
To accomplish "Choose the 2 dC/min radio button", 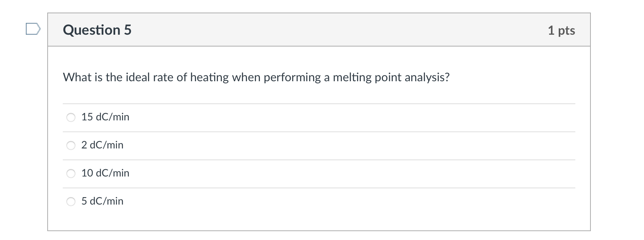I will click(71, 145).
